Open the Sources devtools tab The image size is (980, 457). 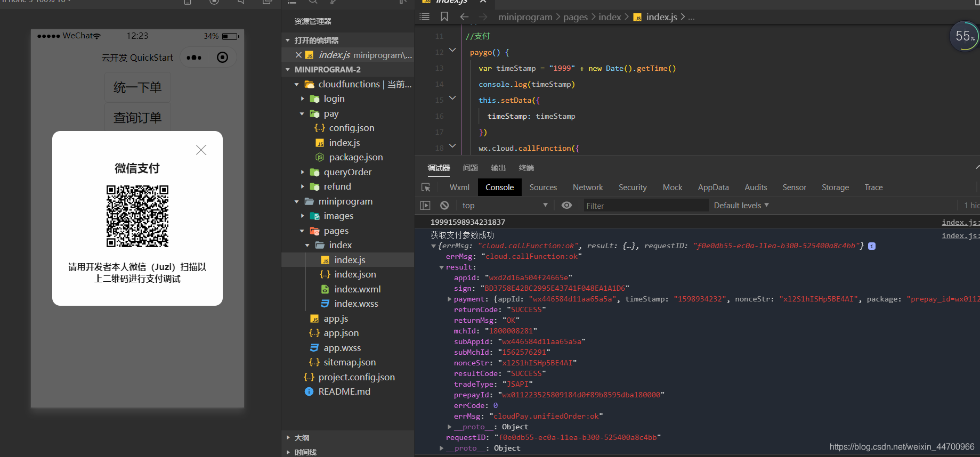coord(543,187)
